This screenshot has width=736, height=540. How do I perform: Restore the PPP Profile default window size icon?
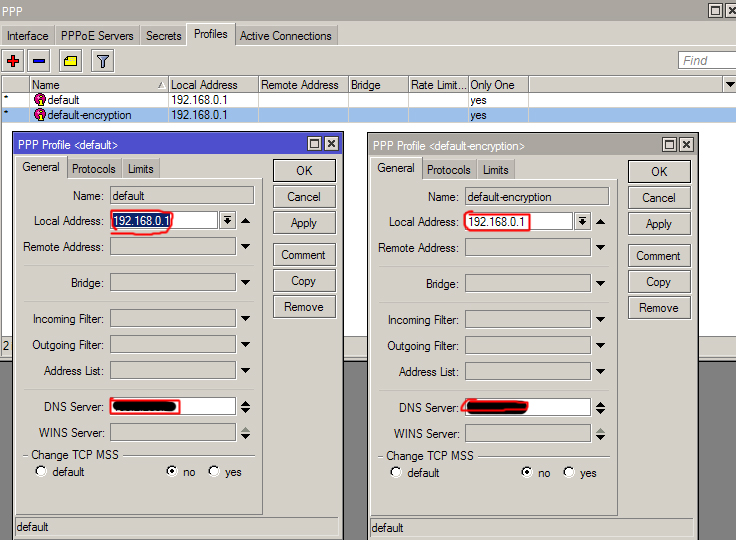[314, 144]
